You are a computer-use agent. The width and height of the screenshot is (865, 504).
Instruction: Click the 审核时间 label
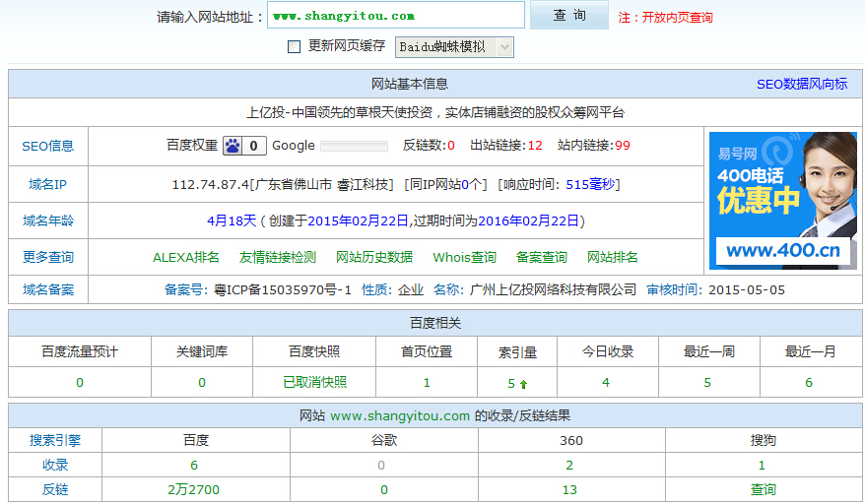point(674,290)
